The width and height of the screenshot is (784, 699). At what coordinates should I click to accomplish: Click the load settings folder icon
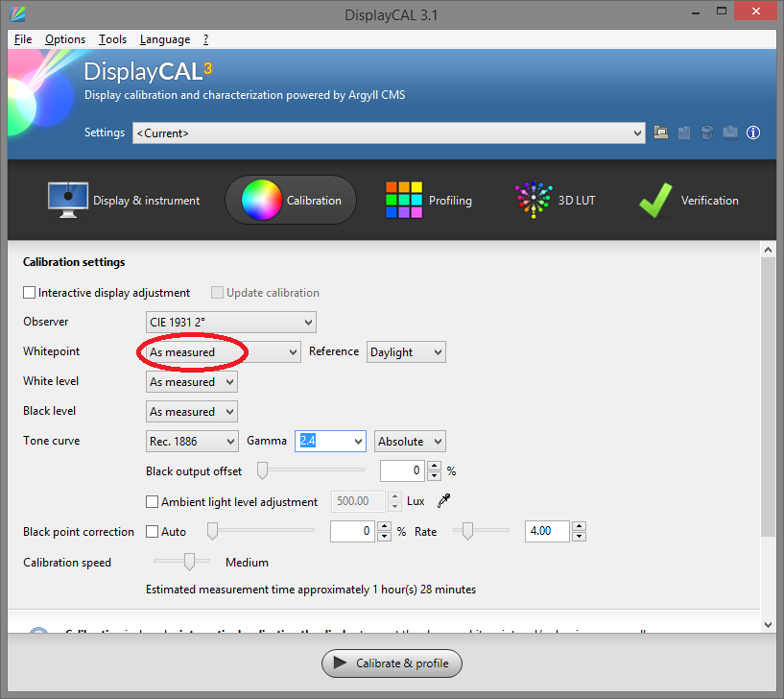click(x=661, y=133)
